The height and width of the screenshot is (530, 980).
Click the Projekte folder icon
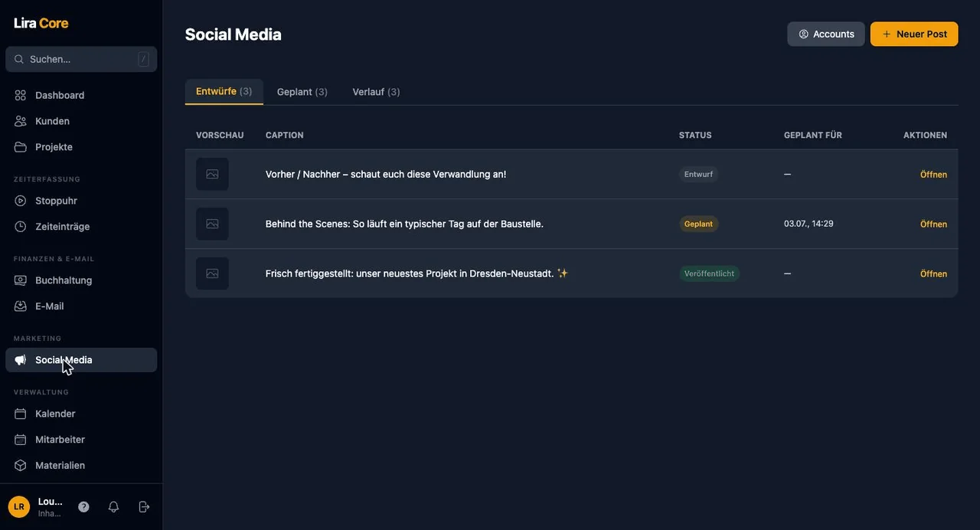pos(21,147)
